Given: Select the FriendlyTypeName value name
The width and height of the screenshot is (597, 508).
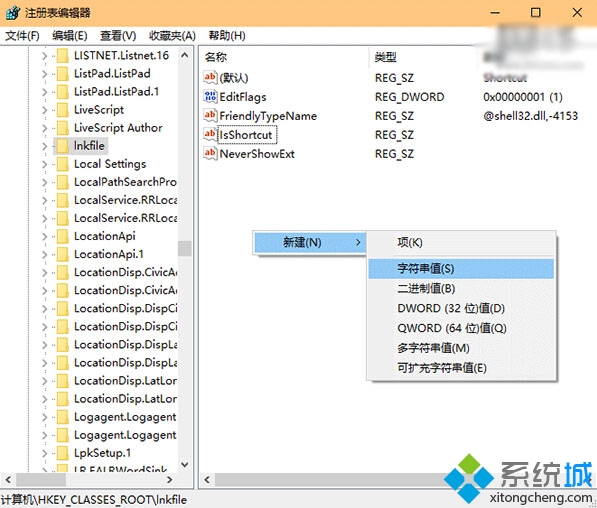Looking at the screenshot, I should coord(268,116).
